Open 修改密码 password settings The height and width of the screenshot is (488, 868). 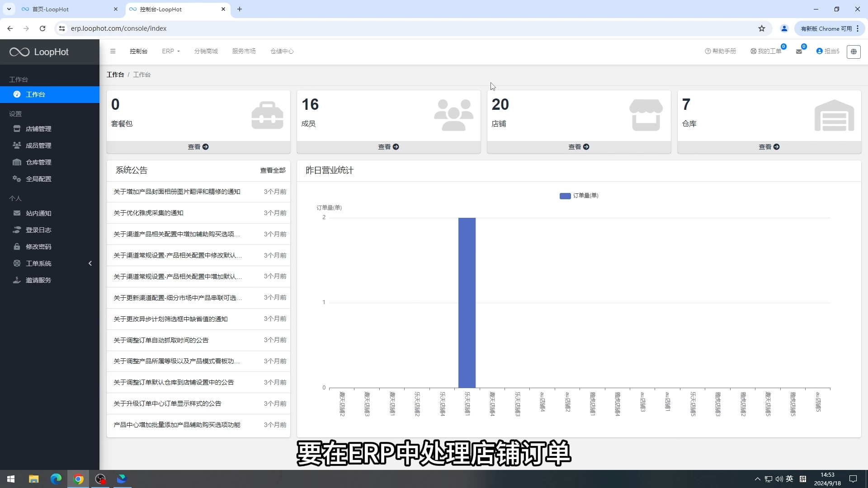point(38,246)
